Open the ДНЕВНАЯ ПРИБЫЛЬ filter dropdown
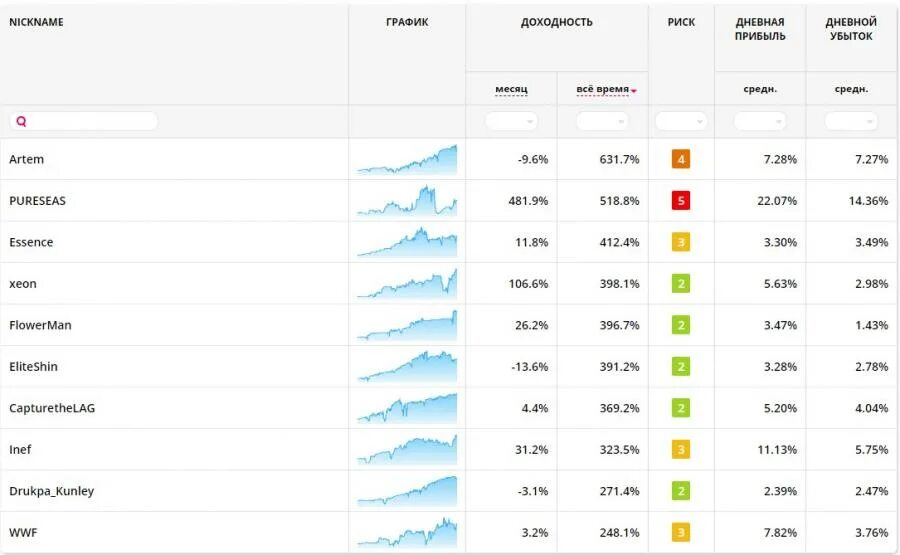This screenshot has width=900, height=555. 760,121
